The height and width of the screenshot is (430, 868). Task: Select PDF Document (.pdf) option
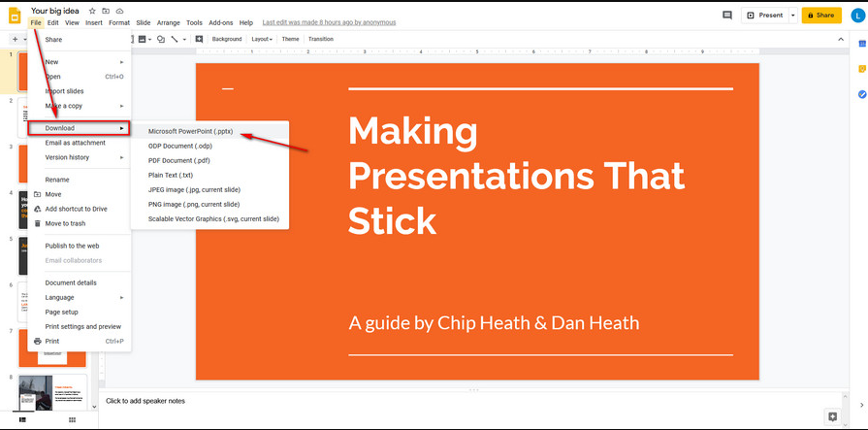click(179, 160)
